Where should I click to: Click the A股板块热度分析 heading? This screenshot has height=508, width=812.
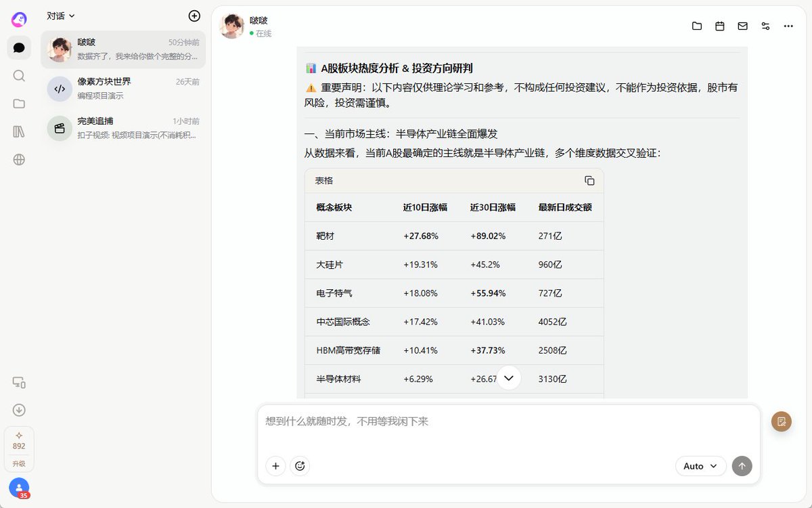click(389, 68)
